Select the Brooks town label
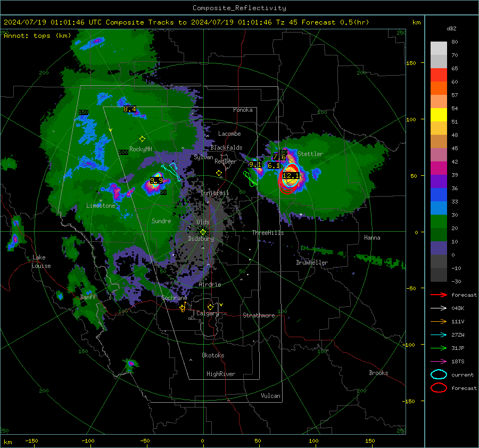 pos(378,373)
